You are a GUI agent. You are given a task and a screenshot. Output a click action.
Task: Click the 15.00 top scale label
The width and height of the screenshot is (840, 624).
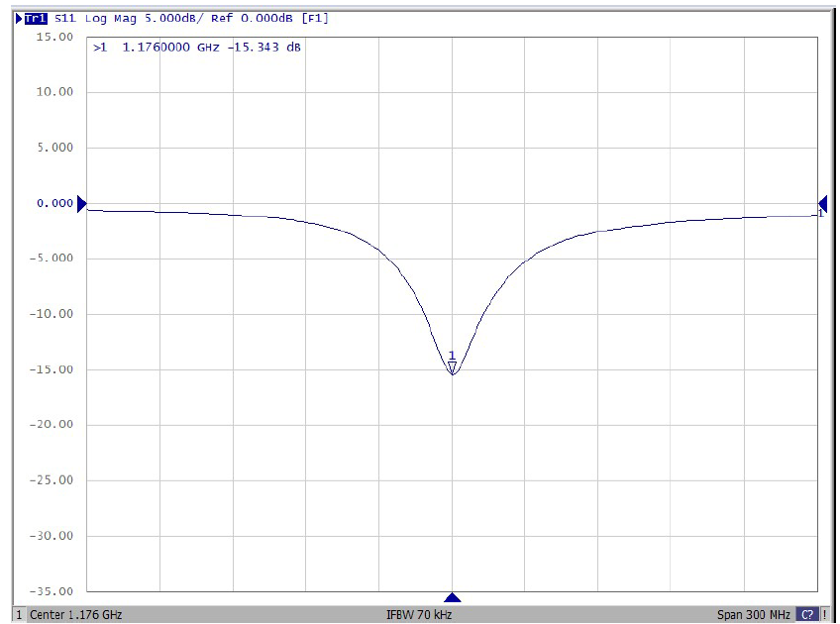[x=54, y=37]
